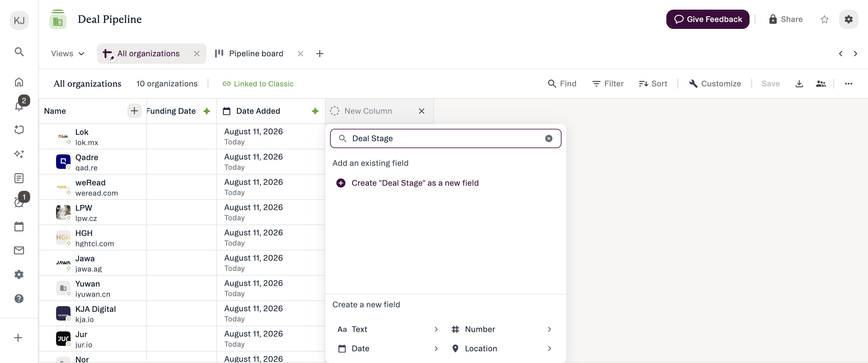The image size is (868, 363).
Task: Click the hghtci.com domain text
Action: [94, 244]
